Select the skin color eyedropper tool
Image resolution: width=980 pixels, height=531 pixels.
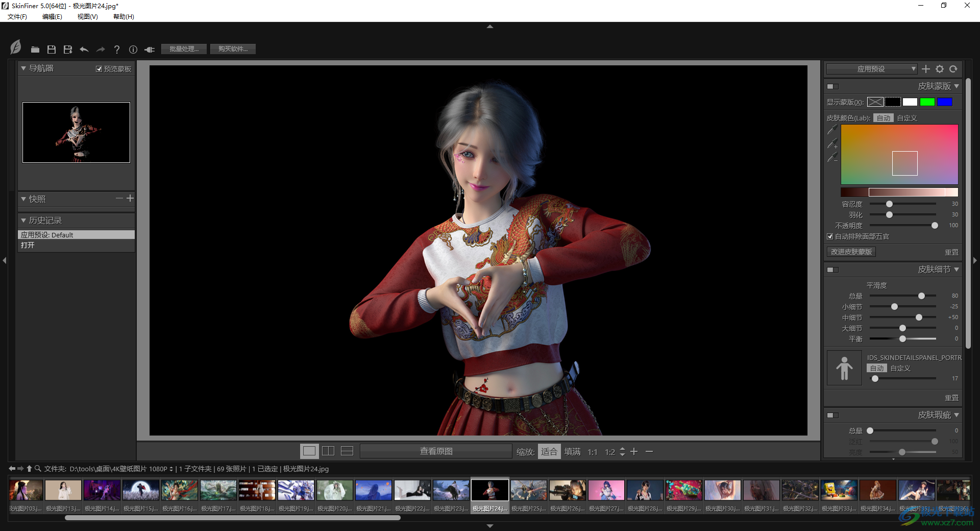pos(832,130)
